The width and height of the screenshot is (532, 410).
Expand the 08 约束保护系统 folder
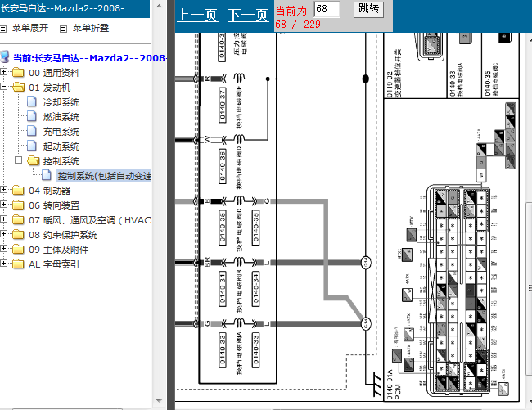pyautogui.click(x=4, y=234)
